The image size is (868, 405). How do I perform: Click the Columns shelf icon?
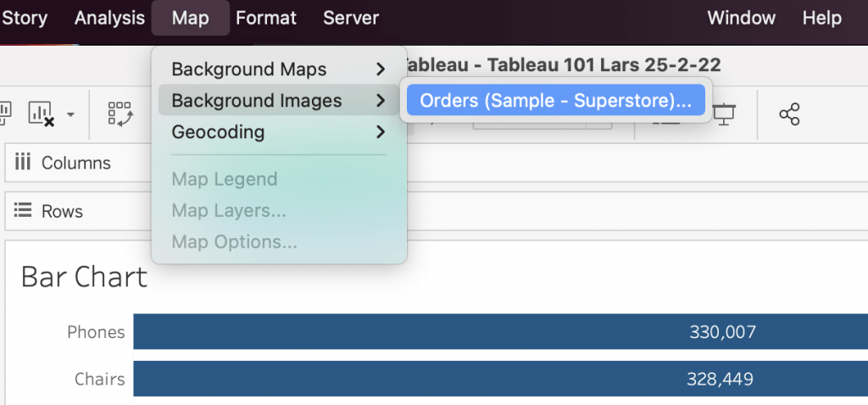[x=23, y=163]
